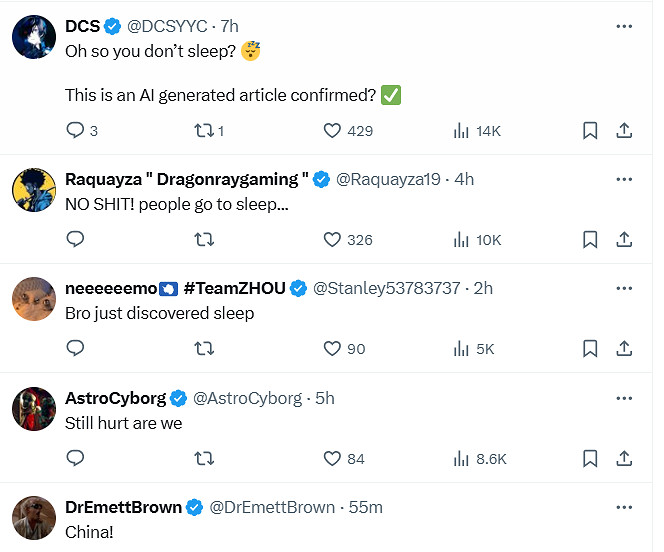The image size is (664, 552).
Task: Bookmark the DCS tweet
Action: 590,130
